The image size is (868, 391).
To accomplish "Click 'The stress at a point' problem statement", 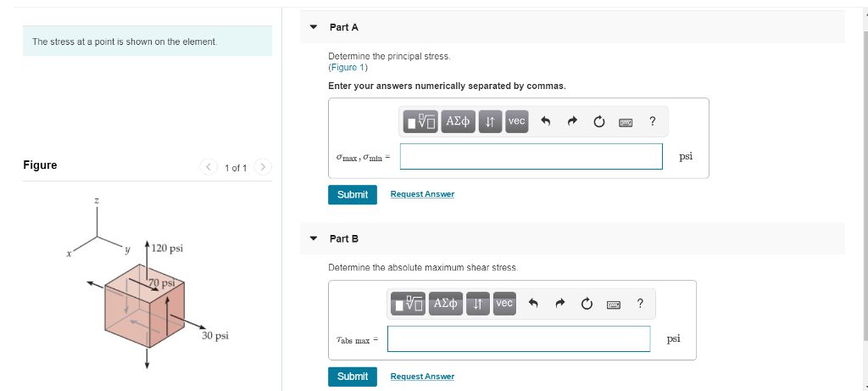I will (125, 42).
